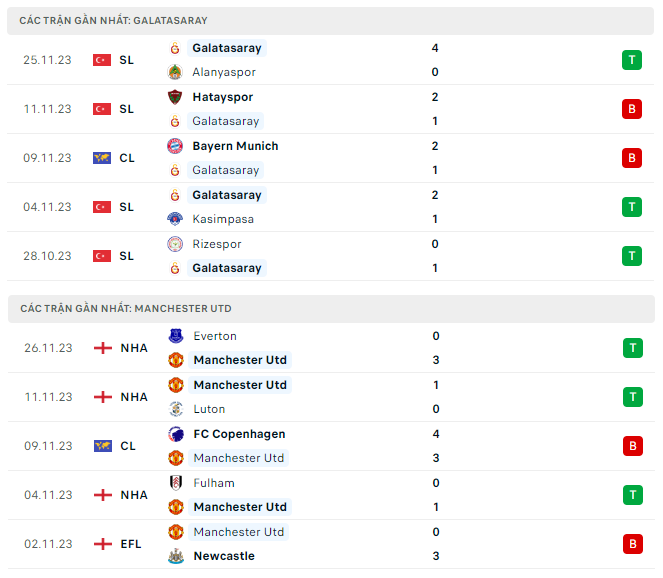Screen dimensions: 663x578
Task: Click the Newcastle team name
Action: pos(224,556)
